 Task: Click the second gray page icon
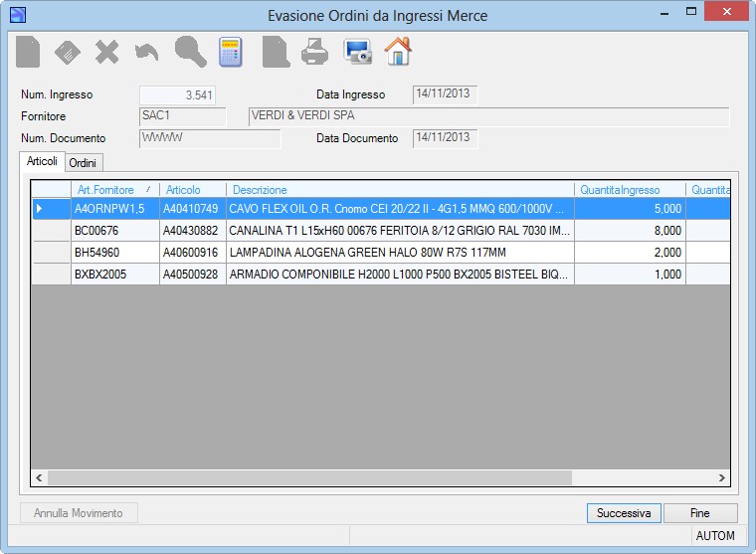point(276,52)
